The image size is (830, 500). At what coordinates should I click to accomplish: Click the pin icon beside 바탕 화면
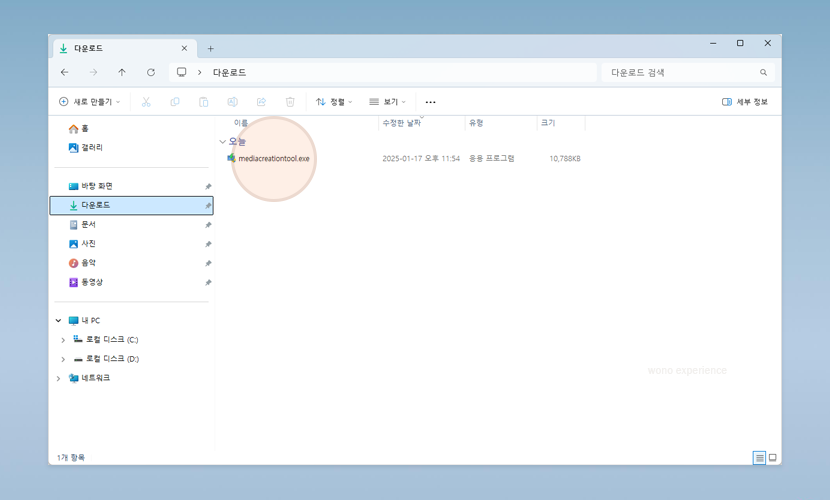pos(208,186)
